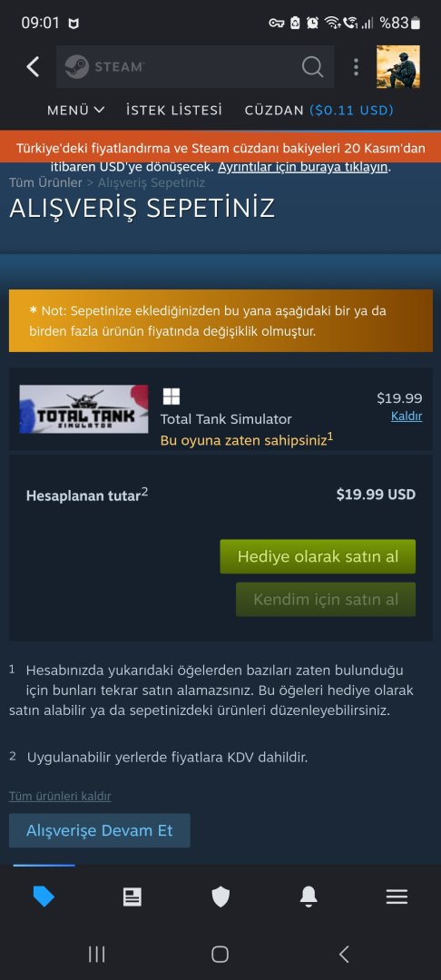Select the store tag icon tab

pyautogui.click(x=44, y=897)
